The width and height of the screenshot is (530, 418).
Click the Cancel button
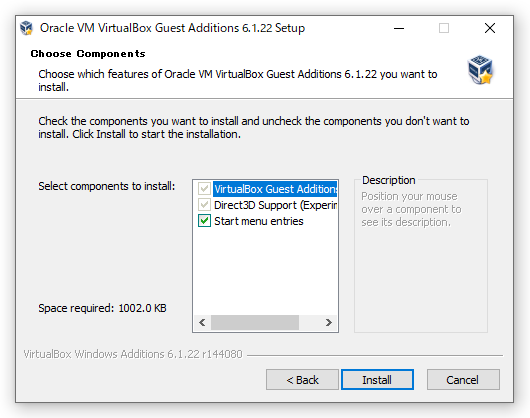tap(463, 380)
